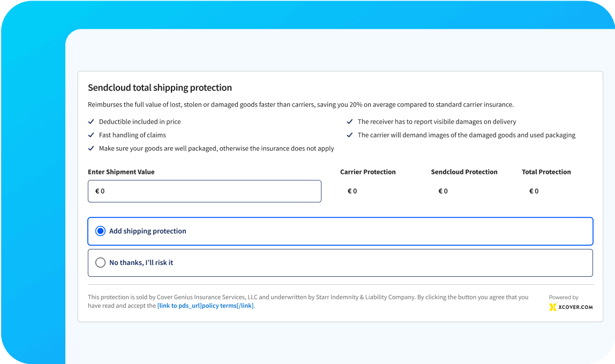Viewport: 615px width, 364px height.
Task: Click the €0 value under Carrier Protection
Action: [x=352, y=191]
